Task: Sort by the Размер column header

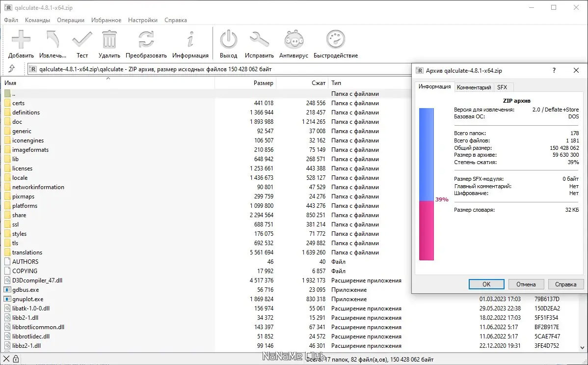Action: tap(245, 83)
